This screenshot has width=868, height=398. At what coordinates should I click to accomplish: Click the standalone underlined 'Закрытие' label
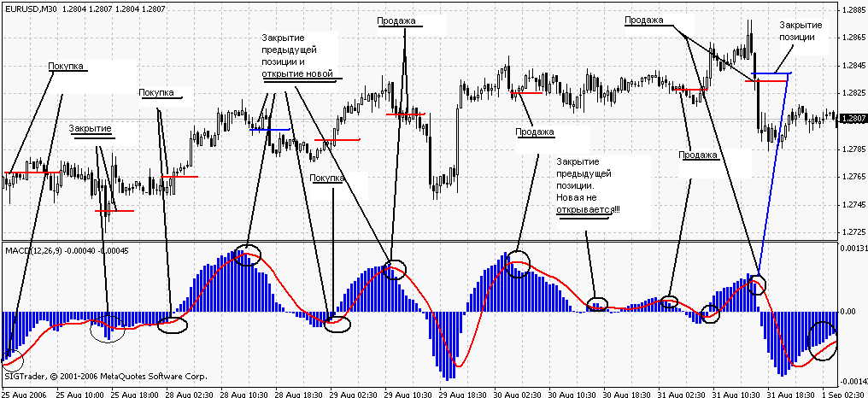pyautogui.click(x=91, y=128)
